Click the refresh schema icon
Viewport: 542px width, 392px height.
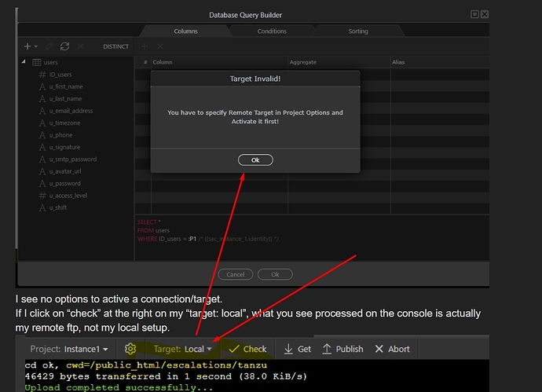click(x=64, y=46)
